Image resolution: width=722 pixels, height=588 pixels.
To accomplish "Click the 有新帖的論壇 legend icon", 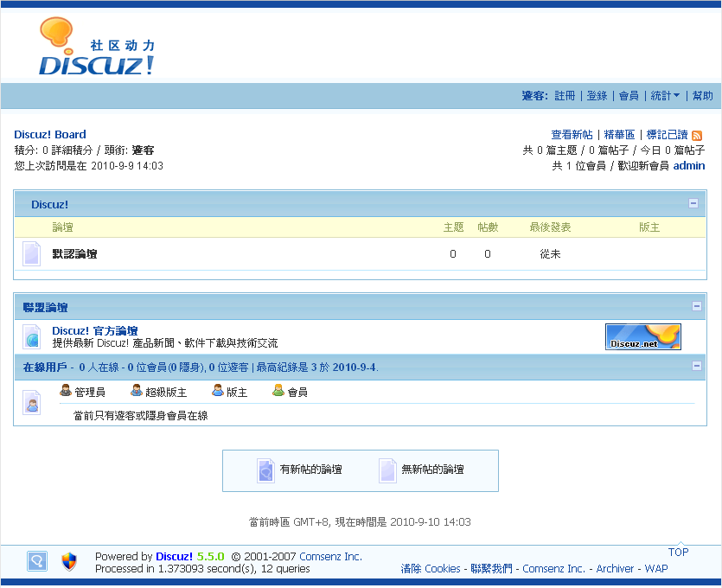I will [265, 470].
